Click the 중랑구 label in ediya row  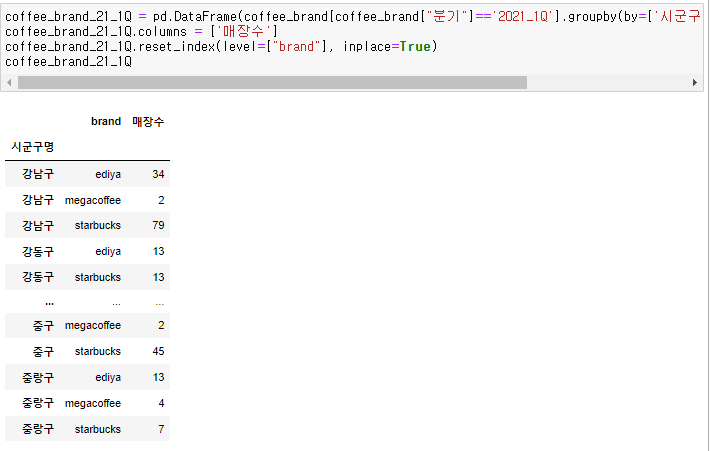point(38,377)
